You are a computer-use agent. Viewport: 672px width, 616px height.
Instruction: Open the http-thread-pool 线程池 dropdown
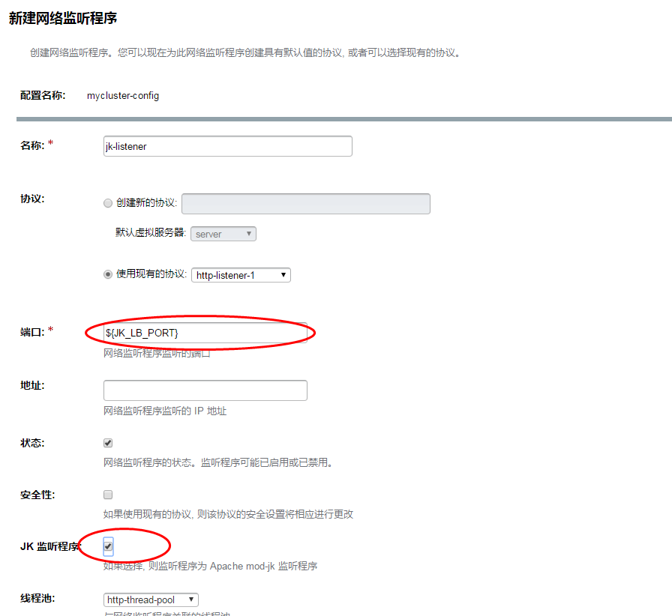151,600
